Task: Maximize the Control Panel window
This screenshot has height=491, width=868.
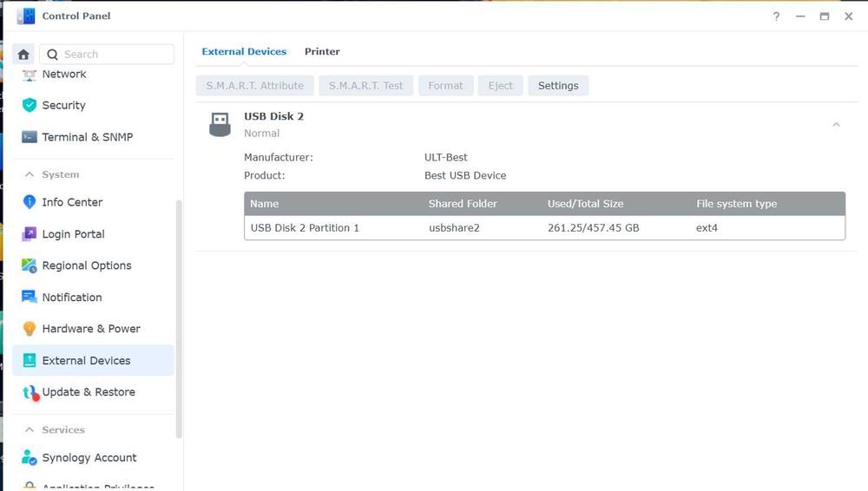Action: coord(825,16)
